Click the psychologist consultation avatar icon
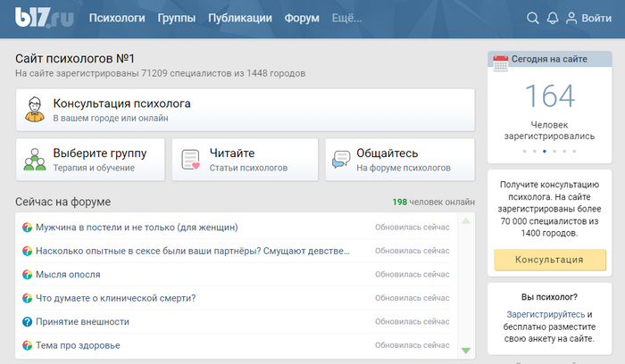The image size is (625, 364). [35, 110]
